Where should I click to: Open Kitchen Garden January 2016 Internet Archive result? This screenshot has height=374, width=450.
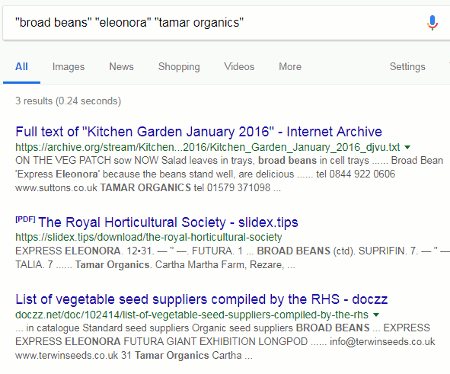[x=199, y=132]
